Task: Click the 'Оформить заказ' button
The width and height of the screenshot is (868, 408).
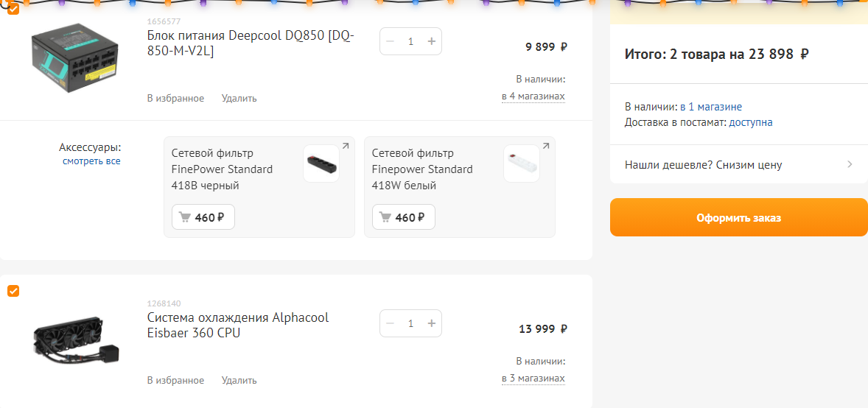Action: click(738, 217)
